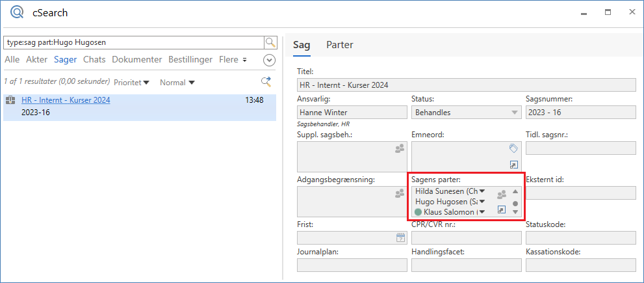Click the Tidl. sagsnr. field

[581, 148]
